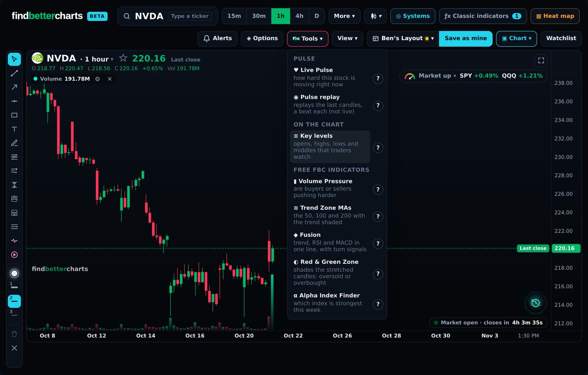Switch timeframe to D (daily)
Image resolution: width=588 pixels, height=375 pixels.
click(317, 16)
